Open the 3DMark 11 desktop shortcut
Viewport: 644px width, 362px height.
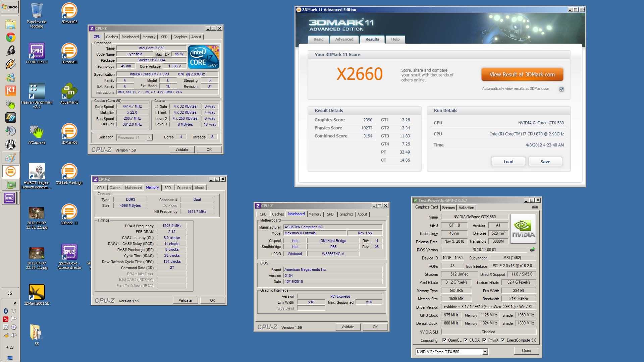[x=69, y=214]
